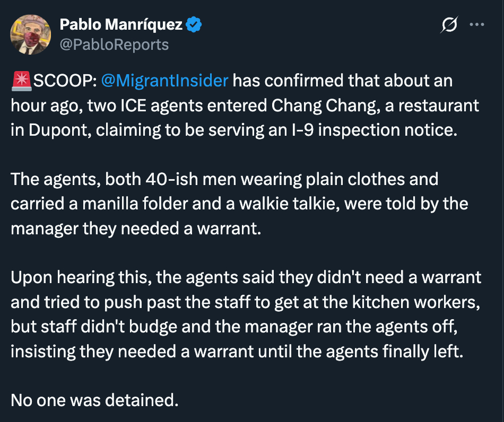Click the blue verified checkmark badge
The height and width of the screenshot is (422, 504).
193,24
